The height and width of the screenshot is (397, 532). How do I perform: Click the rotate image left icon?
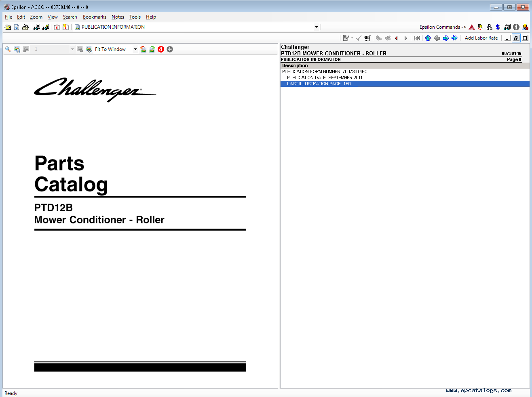pos(143,49)
